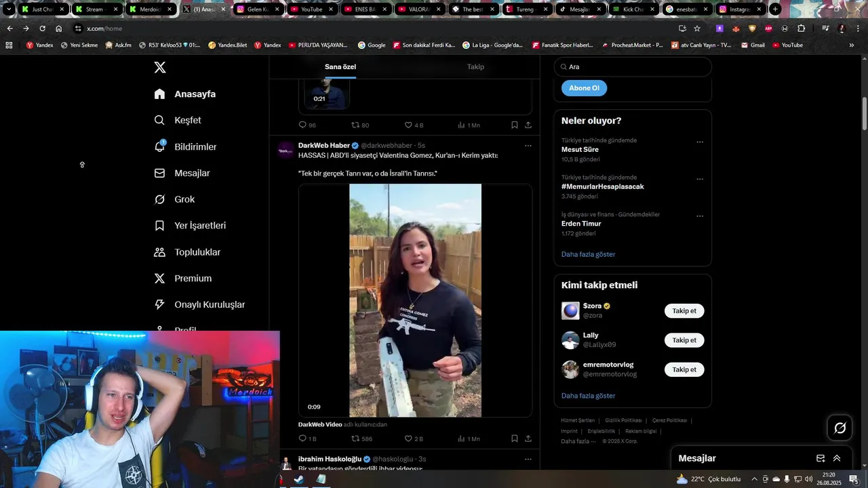
Task: Open Windows notification center
Action: coord(853,479)
